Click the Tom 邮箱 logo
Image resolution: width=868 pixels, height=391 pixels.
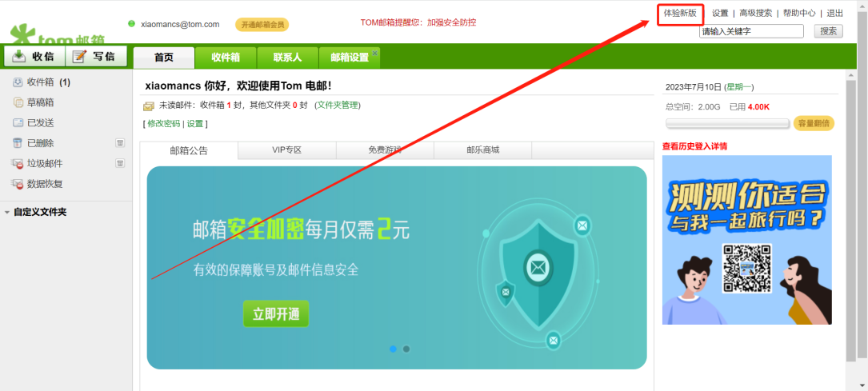[58, 34]
